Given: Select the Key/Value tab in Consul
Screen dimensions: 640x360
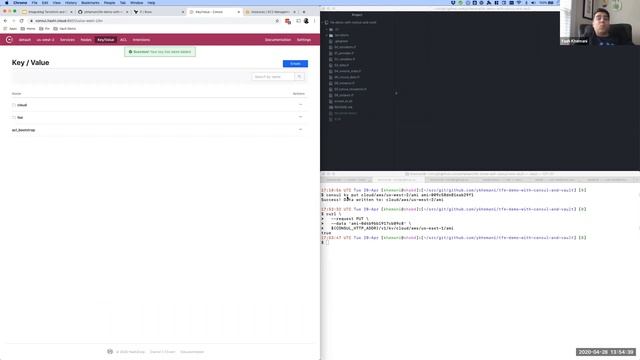Looking at the screenshot, I should point(106,40).
